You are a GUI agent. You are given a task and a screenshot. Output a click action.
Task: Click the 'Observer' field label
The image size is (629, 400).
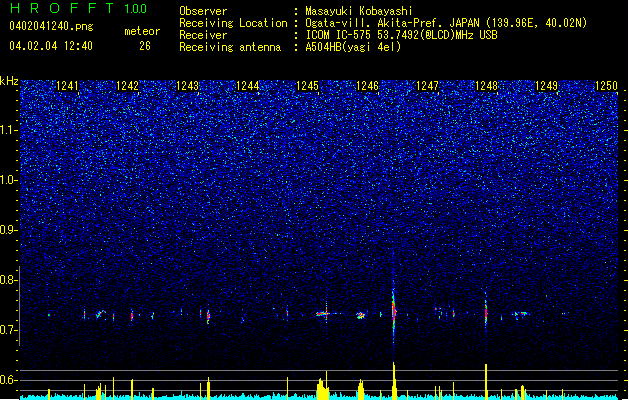[x=203, y=11]
